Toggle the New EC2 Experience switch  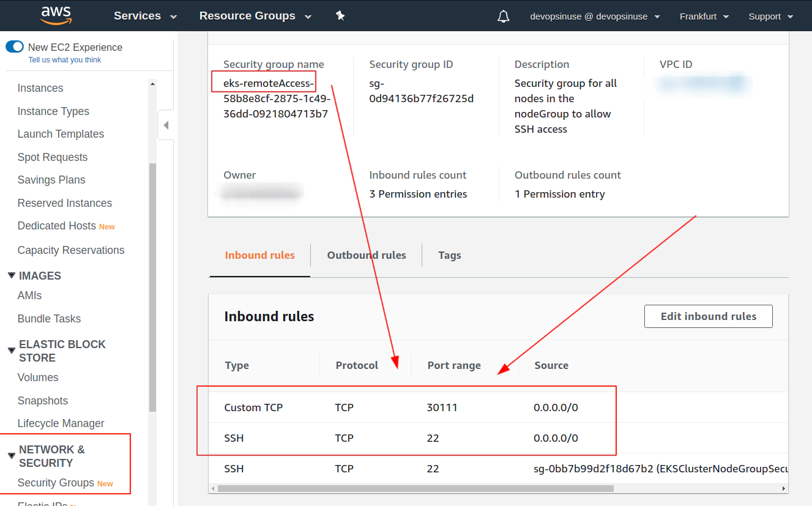[x=15, y=47]
